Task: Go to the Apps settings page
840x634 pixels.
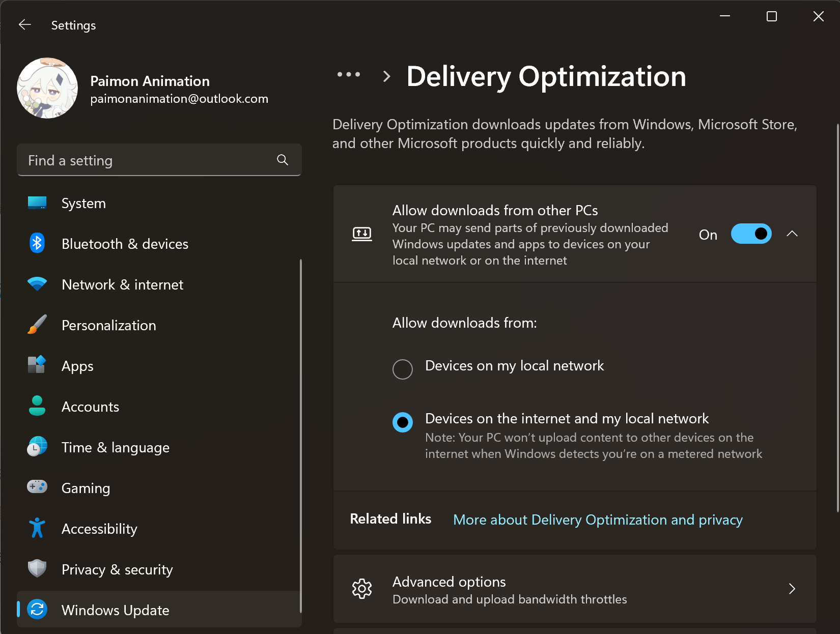Action: tap(77, 366)
